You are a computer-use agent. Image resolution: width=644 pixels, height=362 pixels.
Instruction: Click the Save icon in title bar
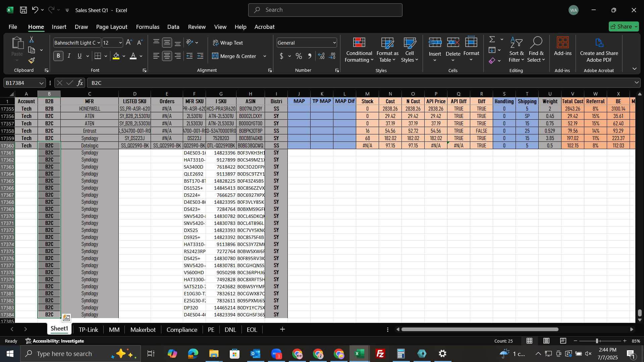click(23, 10)
